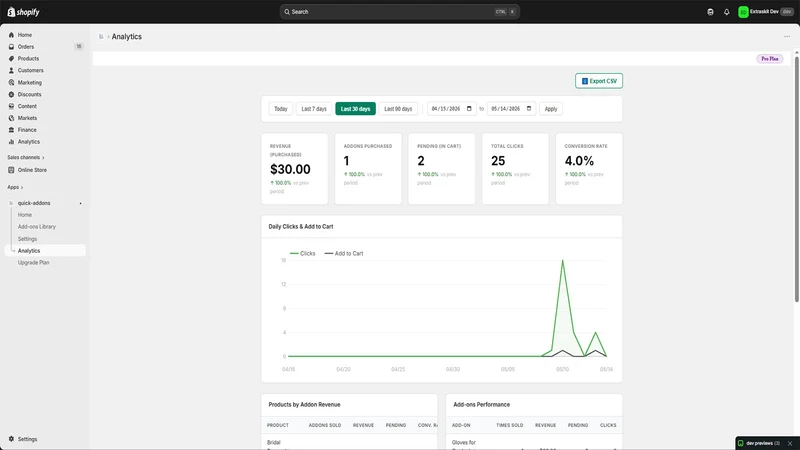Open start date calendar picker icon
This screenshot has height=450, width=800.
(x=469, y=109)
